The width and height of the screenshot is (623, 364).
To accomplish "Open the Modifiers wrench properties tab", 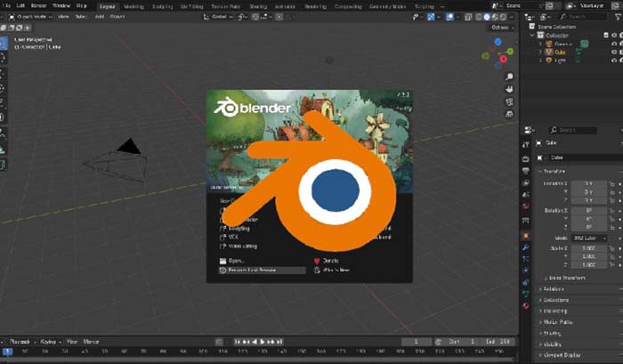I will pyautogui.click(x=526, y=246).
